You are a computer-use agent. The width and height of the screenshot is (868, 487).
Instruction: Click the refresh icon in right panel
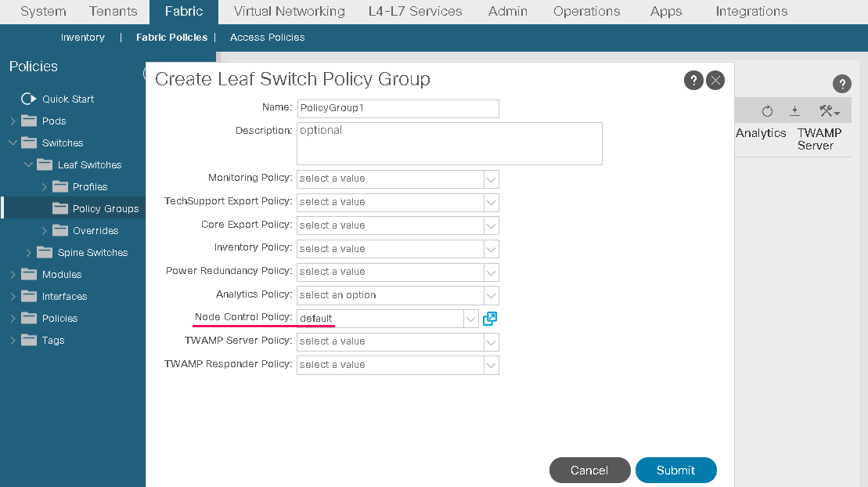pyautogui.click(x=767, y=111)
